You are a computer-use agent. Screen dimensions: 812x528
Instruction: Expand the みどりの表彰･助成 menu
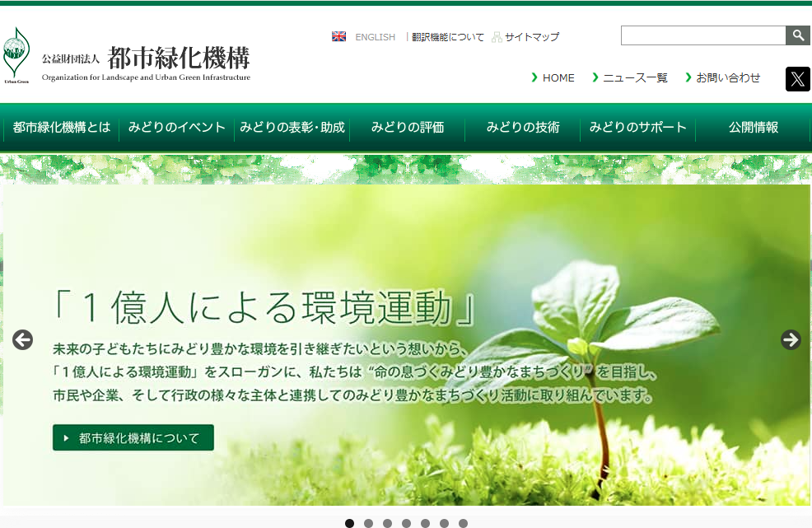pos(292,128)
